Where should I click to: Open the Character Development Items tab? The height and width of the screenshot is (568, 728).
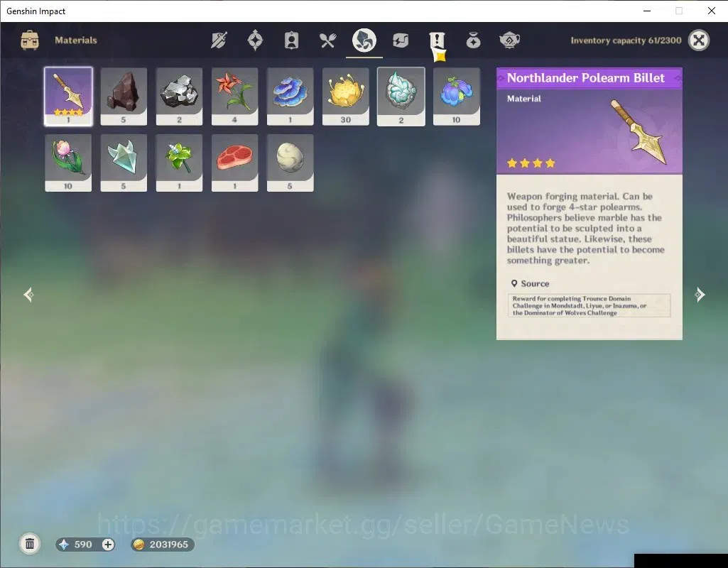291,40
